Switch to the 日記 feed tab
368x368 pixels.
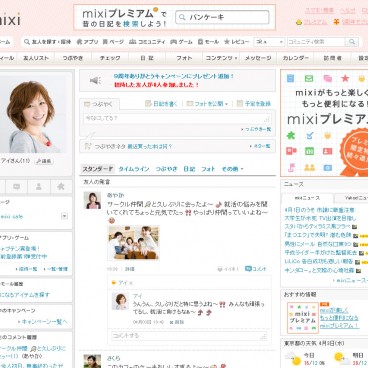coord(189,169)
